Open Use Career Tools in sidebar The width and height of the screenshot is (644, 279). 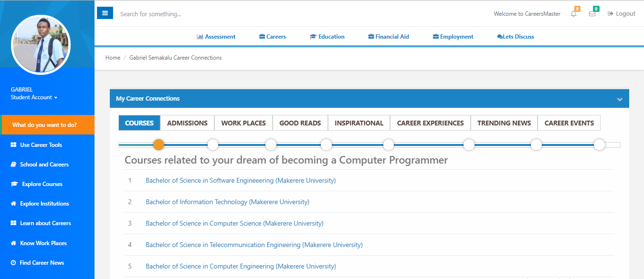(x=36, y=145)
